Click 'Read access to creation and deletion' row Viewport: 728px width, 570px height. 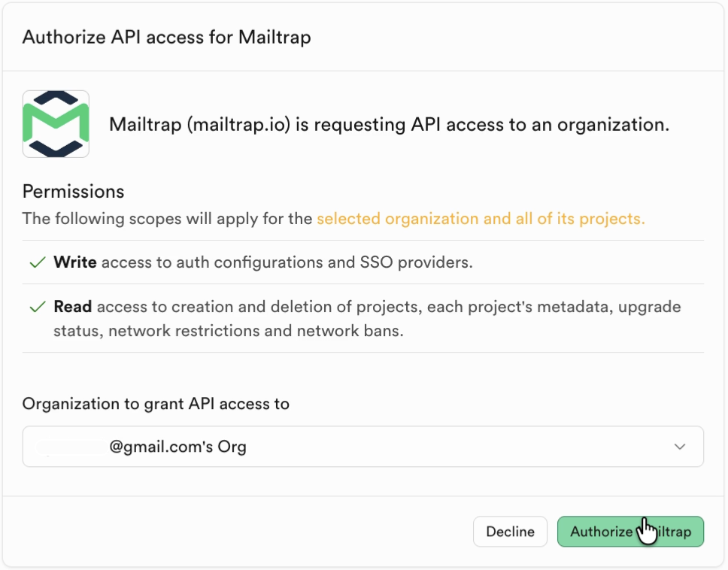[363, 318]
